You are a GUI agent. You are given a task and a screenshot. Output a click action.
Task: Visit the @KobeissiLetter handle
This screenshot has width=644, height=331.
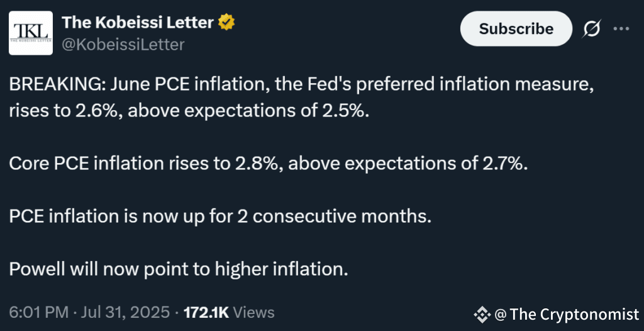tap(123, 44)
